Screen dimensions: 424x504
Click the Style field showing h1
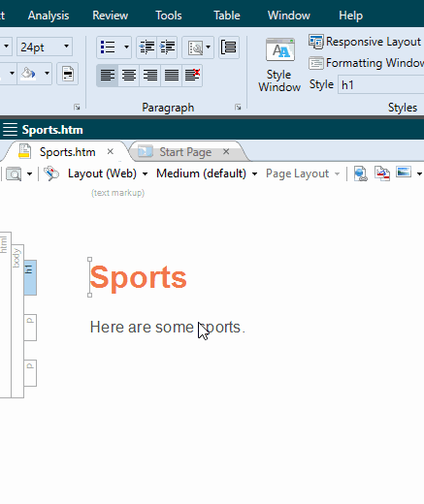click(x=381, y=85)
